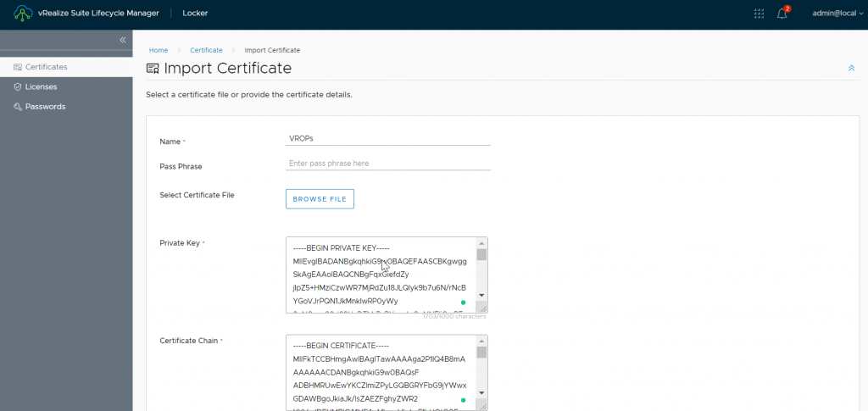Open the admin@local user dropdown
The image size is (868, 411).
click(837, 14)
